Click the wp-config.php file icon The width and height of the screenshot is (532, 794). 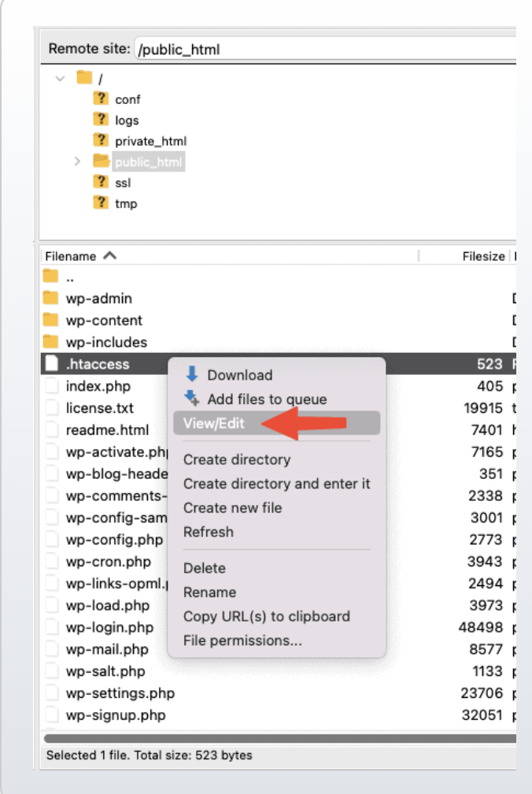[x=52, y=539]
